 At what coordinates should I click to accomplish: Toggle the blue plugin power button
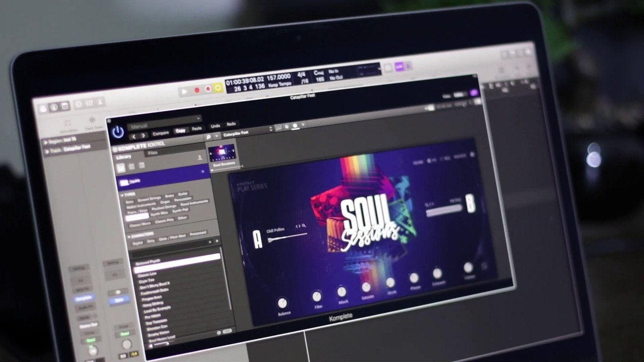coord(118,132)
